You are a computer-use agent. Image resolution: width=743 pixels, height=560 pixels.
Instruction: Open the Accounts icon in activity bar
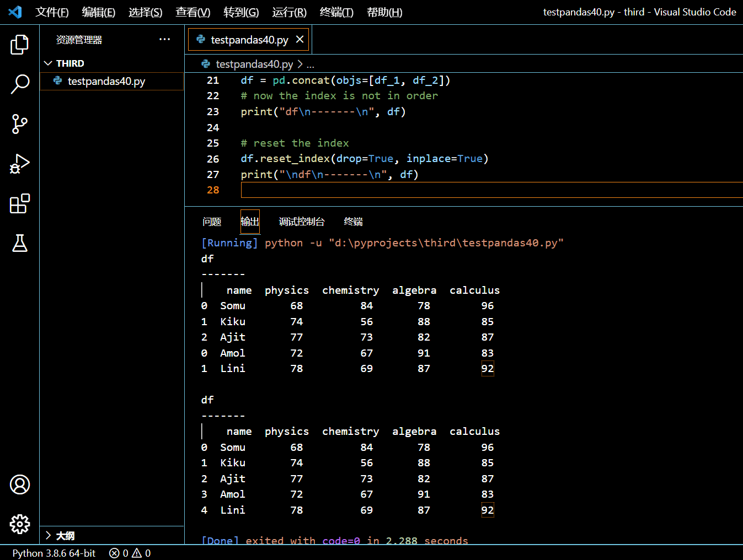pyautogui.click(x=19, y=484)
